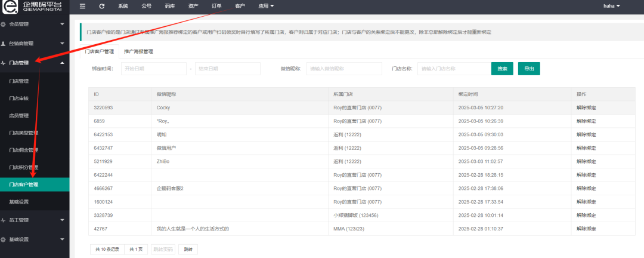Click the sidebar collapse menu icon

82,6
